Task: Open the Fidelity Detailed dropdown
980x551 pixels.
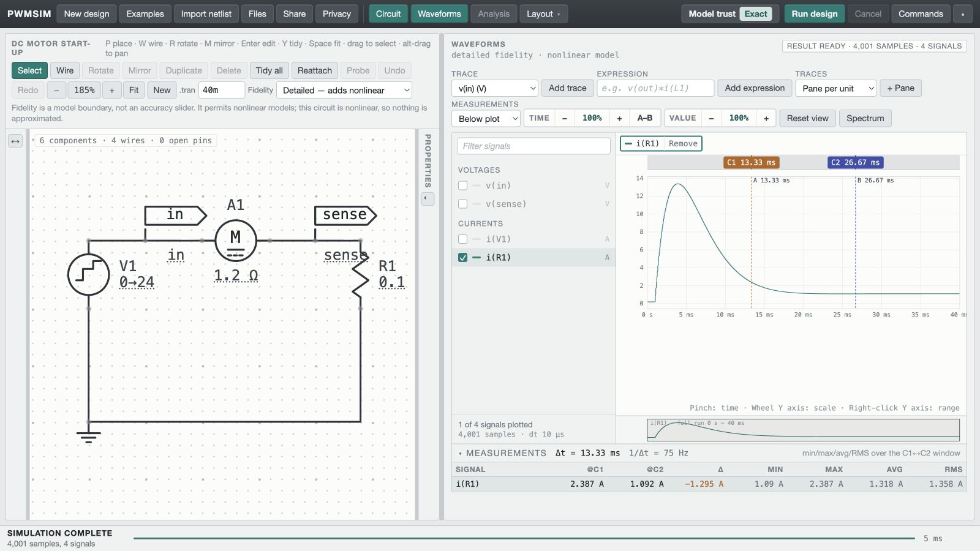Action: (344, 90)
